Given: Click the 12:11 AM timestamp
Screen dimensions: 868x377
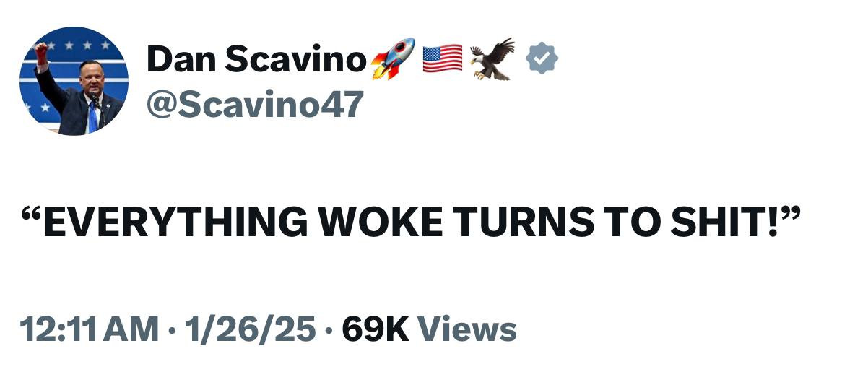Looking at the screenshot, I should coord(90,329).
